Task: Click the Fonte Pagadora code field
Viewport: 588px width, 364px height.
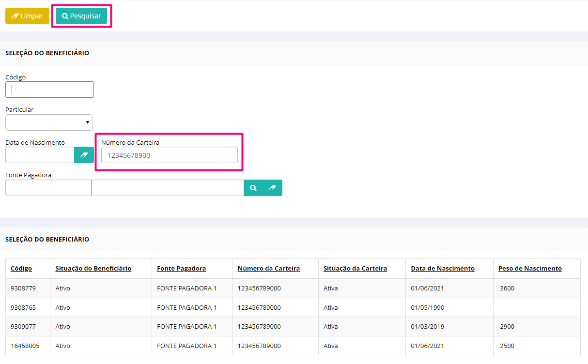Action: click(48, 188)
